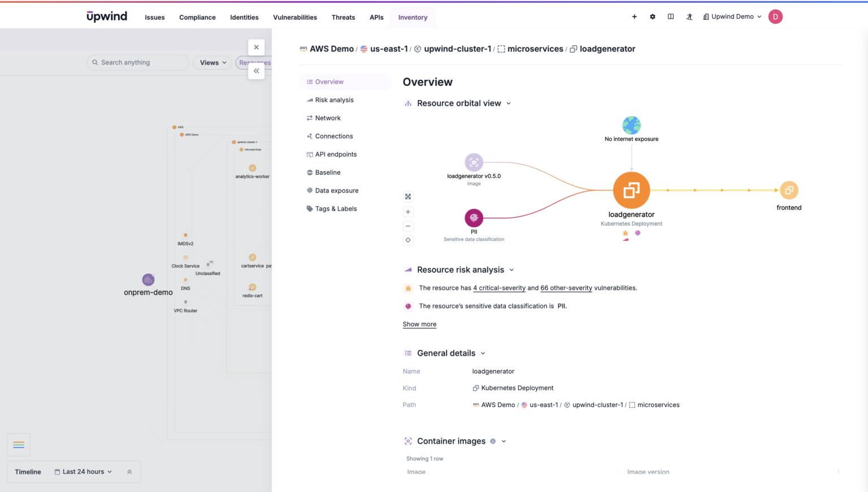Image resolution: width=868 pixels, height=492 pixels.
Task: Click the Search anything field
Action: [137, 62]
